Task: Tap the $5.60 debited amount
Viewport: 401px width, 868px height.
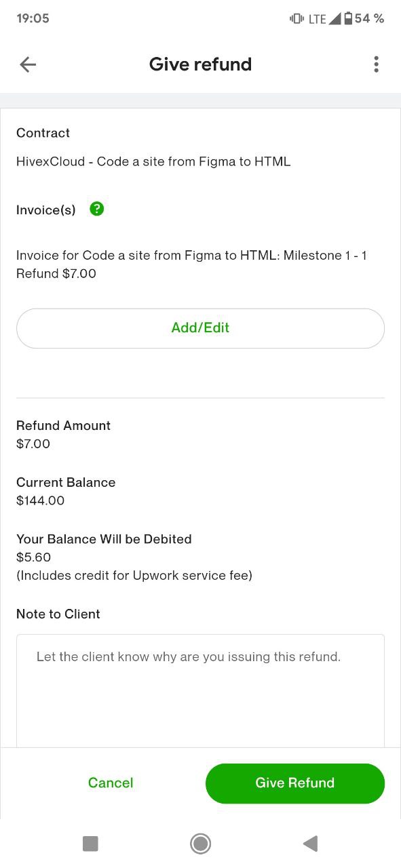Action: point(34,557)
